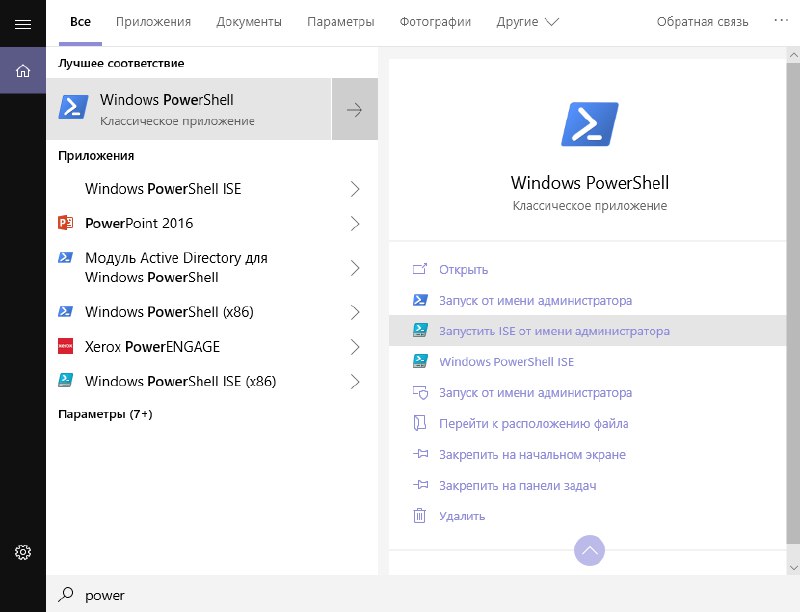This screenshot has height=612, width=800.
Task: Expand the Другие filter dropdown
Action: pos(527,22)
